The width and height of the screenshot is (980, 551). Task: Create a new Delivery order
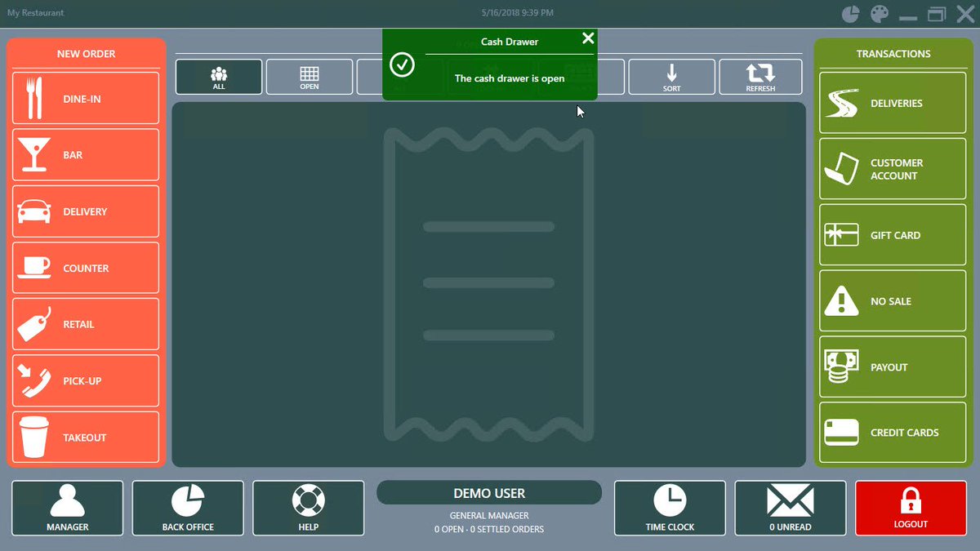coord(86,211)
